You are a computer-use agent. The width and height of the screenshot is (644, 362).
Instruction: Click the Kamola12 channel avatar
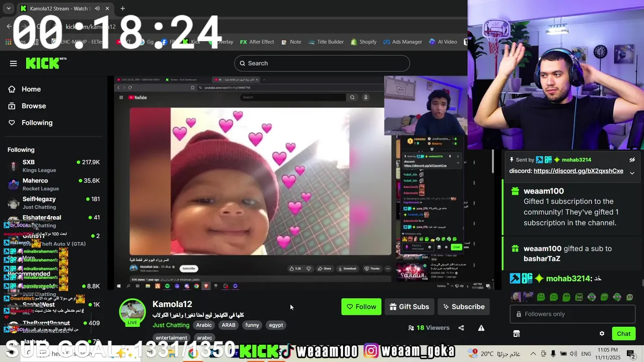(132, 312)
